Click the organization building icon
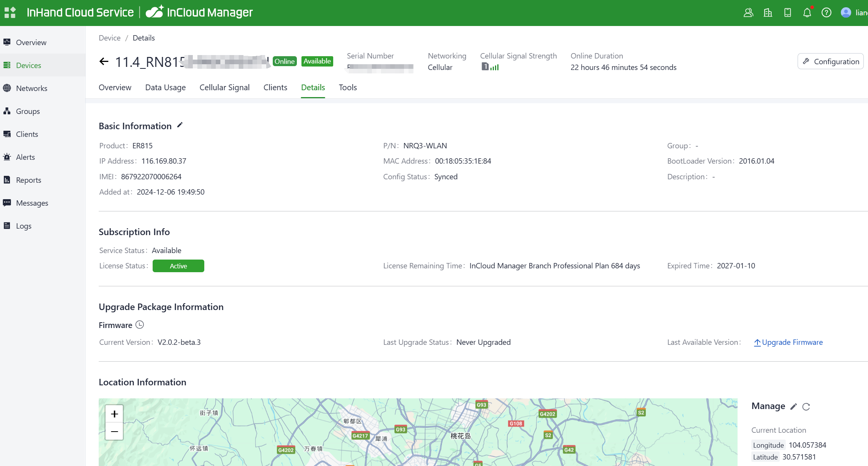The width and height of the screenshot is (868, 466). (x=768, y=13)
